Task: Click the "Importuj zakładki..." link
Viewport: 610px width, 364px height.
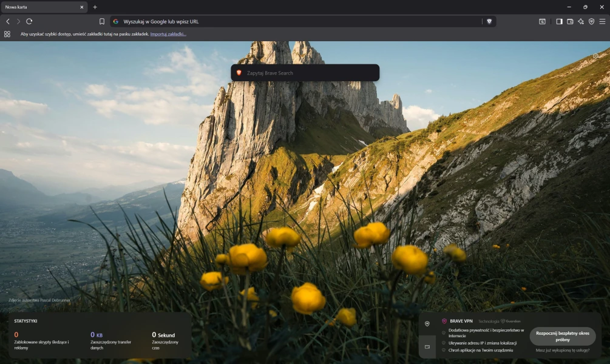Action: pos(168,34)
